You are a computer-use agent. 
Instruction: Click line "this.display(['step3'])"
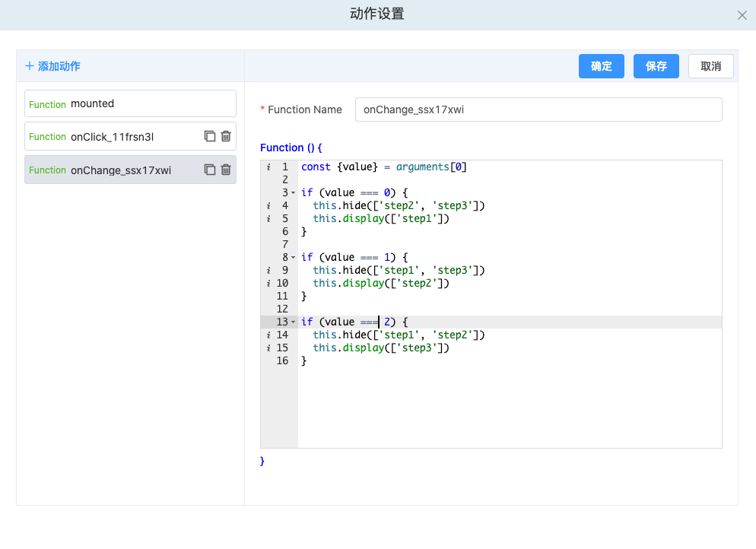pos(381,348)
